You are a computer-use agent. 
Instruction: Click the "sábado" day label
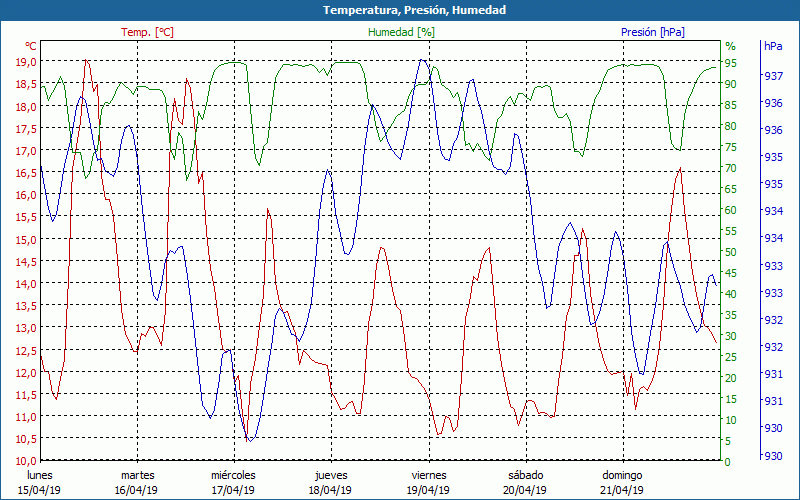[526, 475]
